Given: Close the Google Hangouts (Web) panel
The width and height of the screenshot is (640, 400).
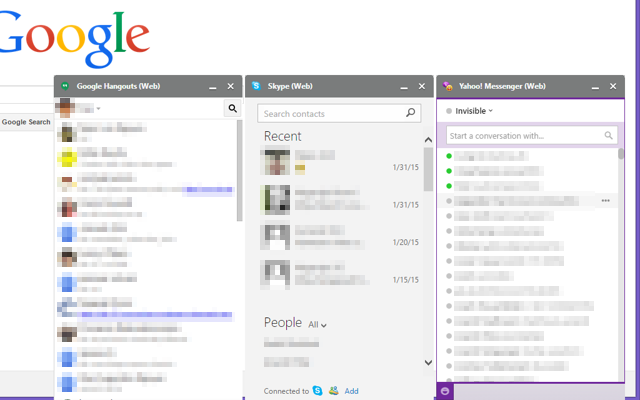Looking at the screenshot, I should 231,86.
